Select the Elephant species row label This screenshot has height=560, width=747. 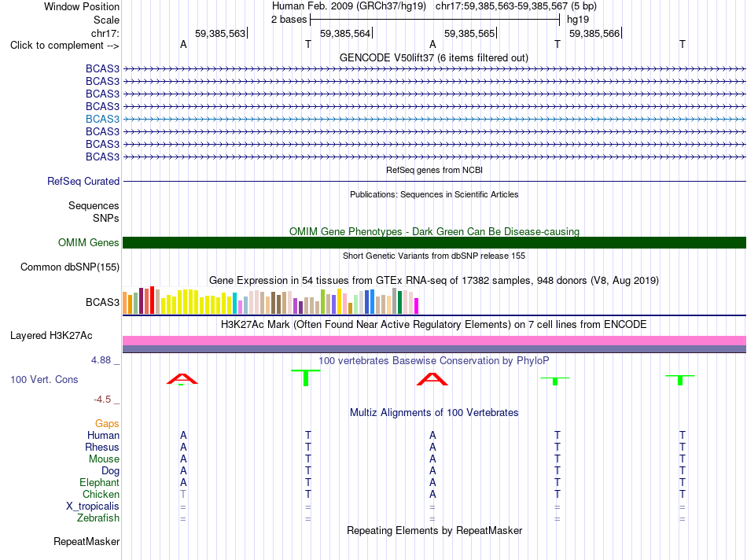[99, 482]
